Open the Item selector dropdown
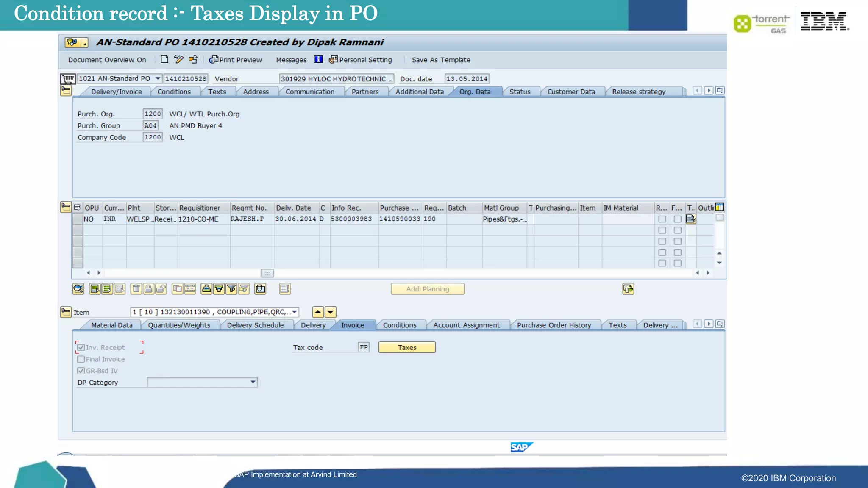Viewport: 868px width, 488px height. [x=294, y=312]
